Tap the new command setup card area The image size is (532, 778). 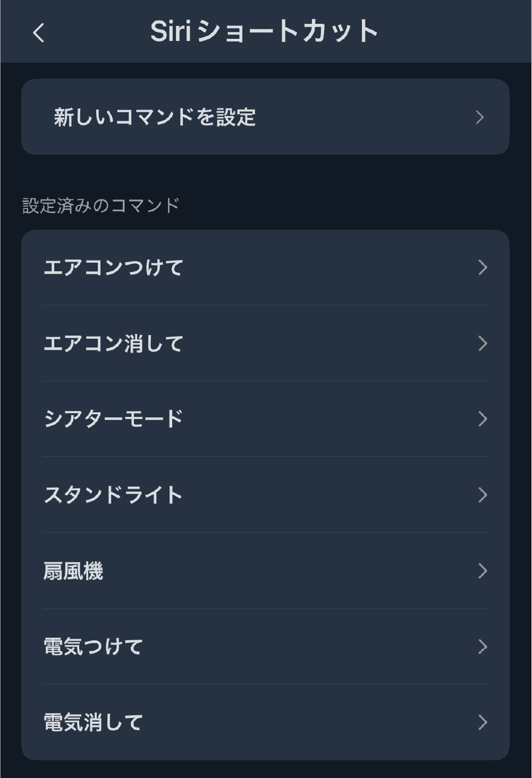pyautogui.click(x=266, y=116)
